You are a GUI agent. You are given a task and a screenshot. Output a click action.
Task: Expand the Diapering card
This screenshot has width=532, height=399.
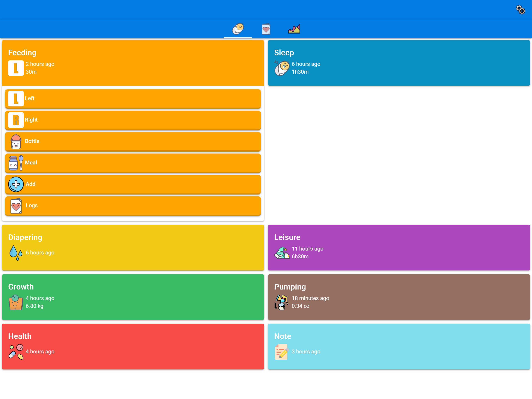click(133, 247)
